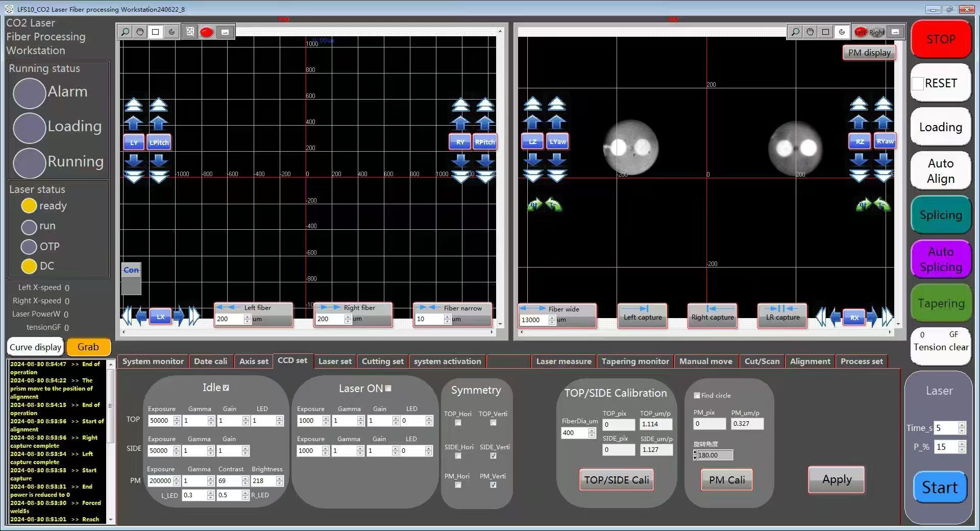Enable the Laser ON checkbox
The height and width of the screenshot is (531, 980).
(x=388, y=389)
